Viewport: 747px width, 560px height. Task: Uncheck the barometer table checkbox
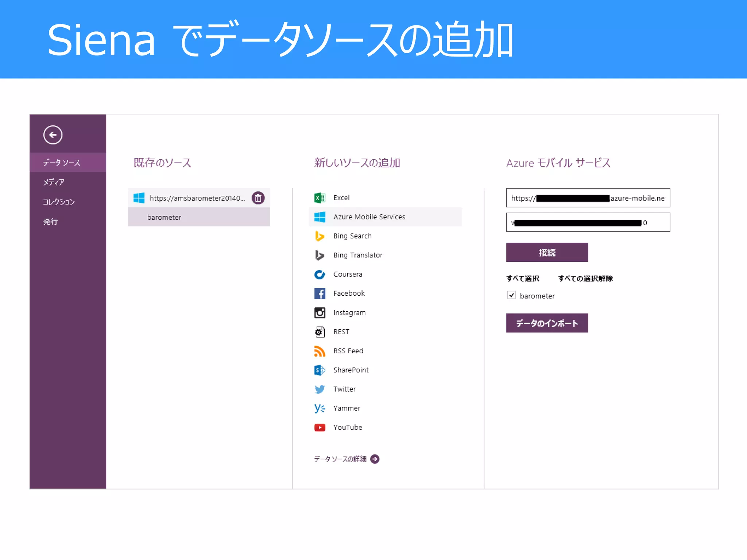tap(511, 295)
